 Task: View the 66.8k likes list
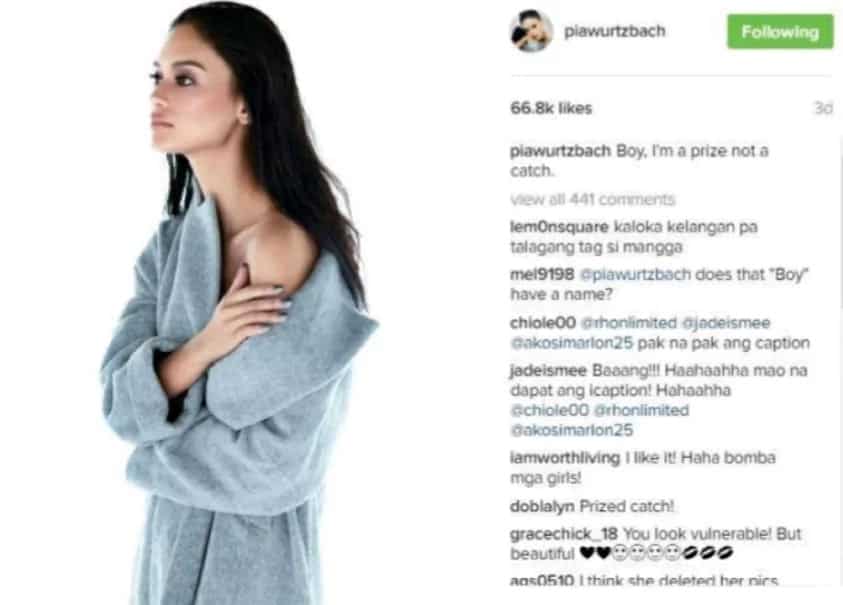pos(551,108)
